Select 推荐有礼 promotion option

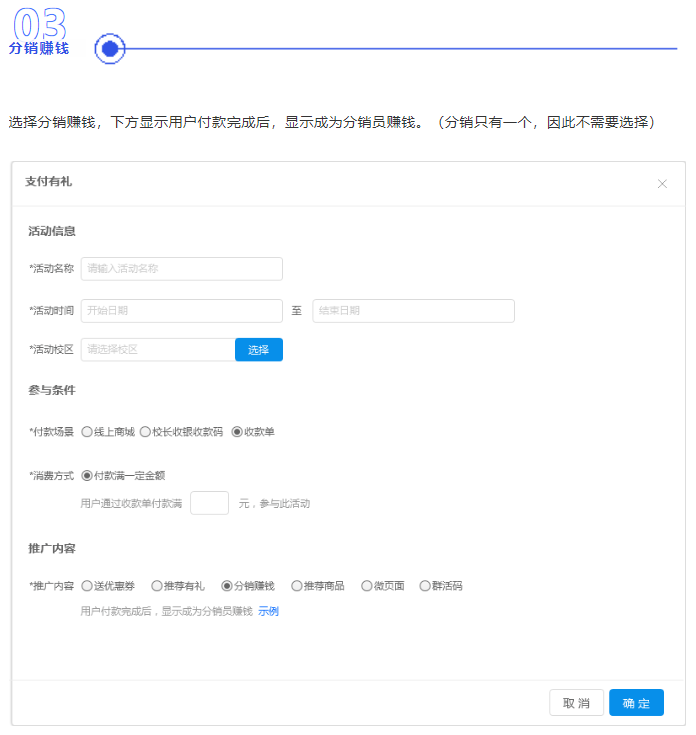click(157, 586)
